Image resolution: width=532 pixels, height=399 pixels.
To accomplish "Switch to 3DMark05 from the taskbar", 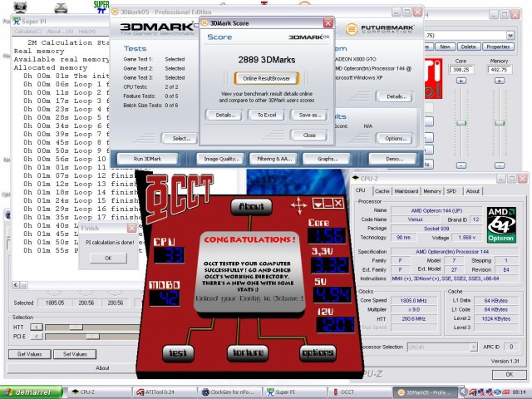I will [425, 392].
